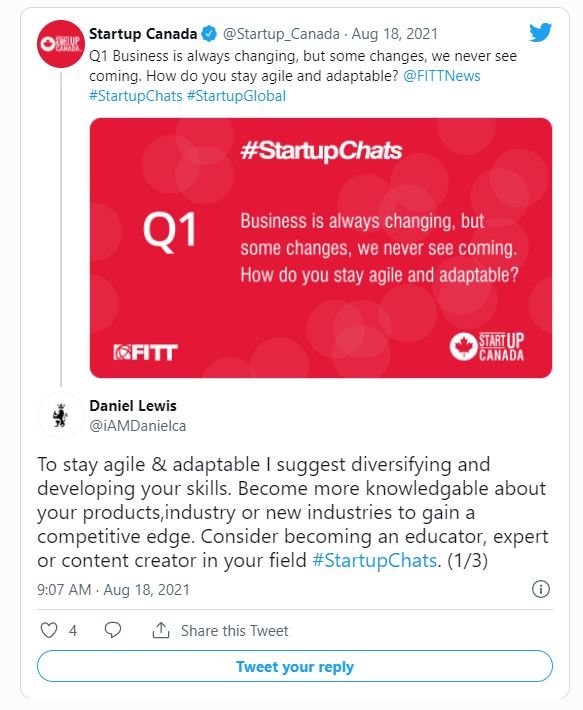Screen dimensions: 583x710
Task: Click #StartupChats hashtag in Daniel's reply
Action: [x=375, y=560]
